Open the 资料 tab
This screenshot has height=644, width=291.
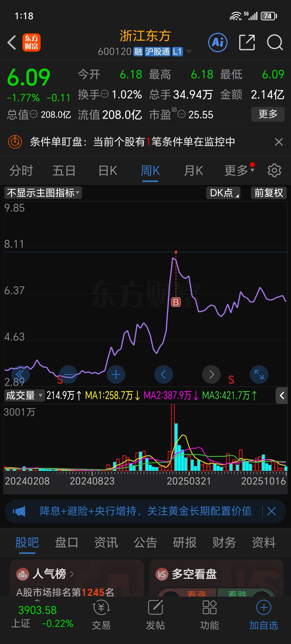264,542
